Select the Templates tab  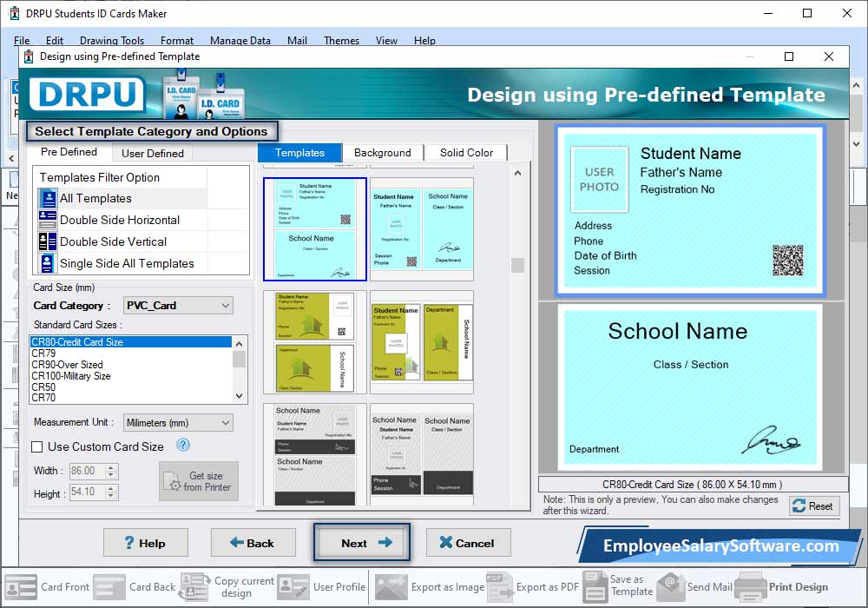pyautogui.click(x=299, y=153)
